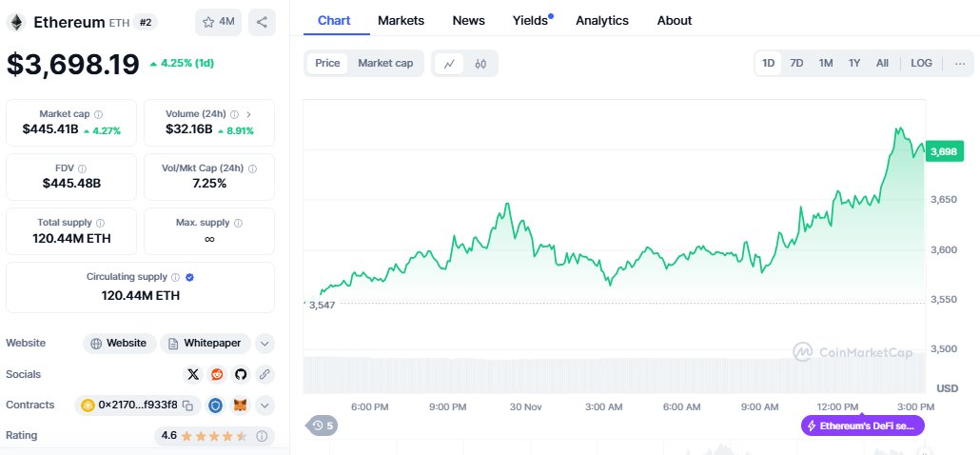Switch to the Markets tab
Image resolution: width=980 pixels, height=455 pixels.
(401, 21)
